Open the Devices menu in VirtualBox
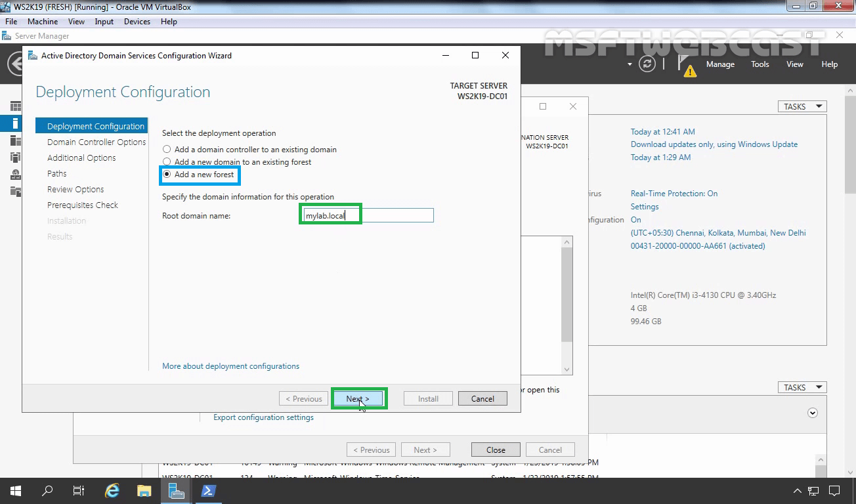 [x=137, y=22]
